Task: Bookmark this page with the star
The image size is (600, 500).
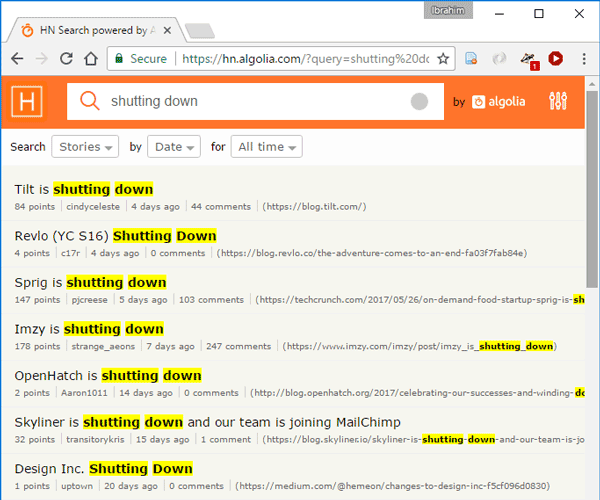Action: point(443,59)
